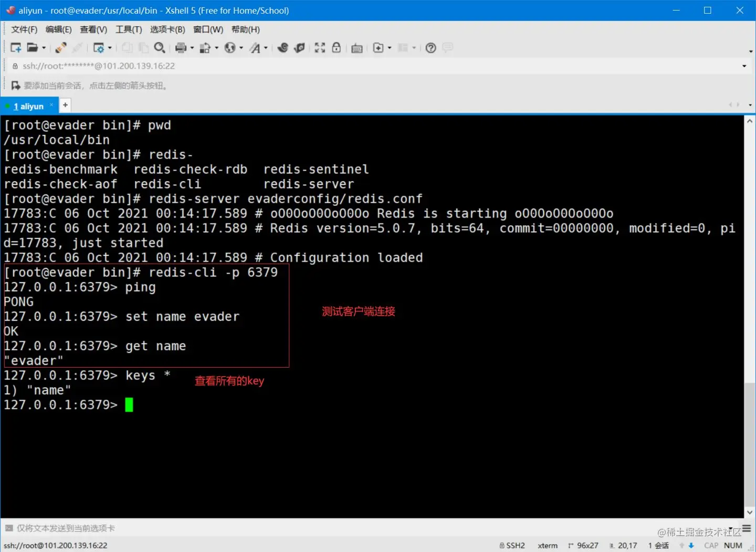The height and width of the screenshot is (552, 756).
Task: Click the compose bar send-target icon
Action: (x=9, y=528)
